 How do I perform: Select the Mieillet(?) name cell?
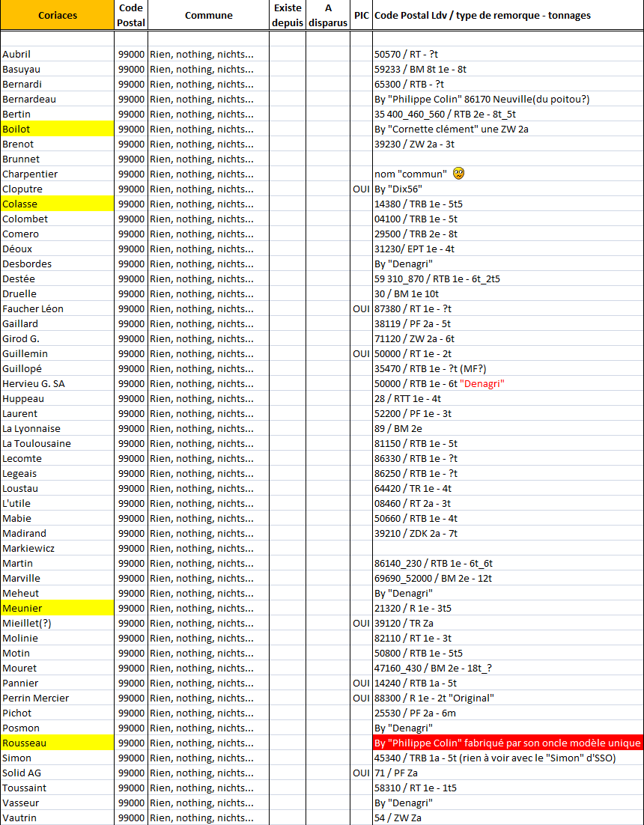pos(58,623)
